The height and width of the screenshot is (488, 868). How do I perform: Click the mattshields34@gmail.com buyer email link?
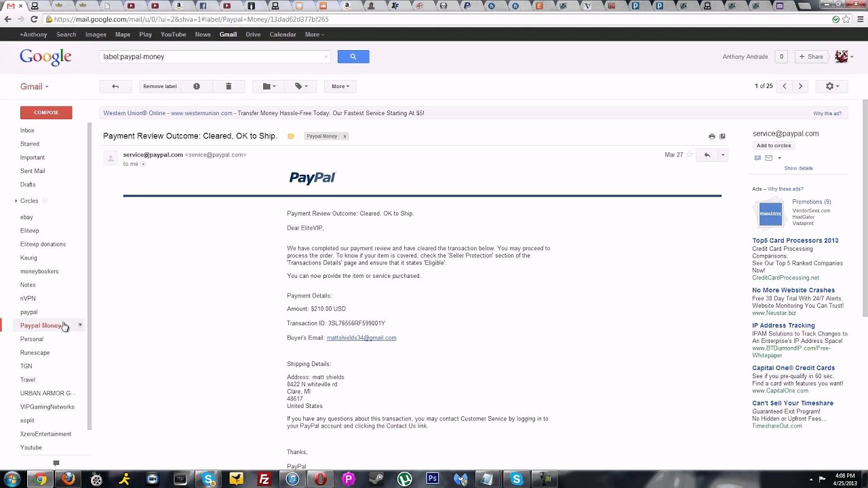point(361,338)
